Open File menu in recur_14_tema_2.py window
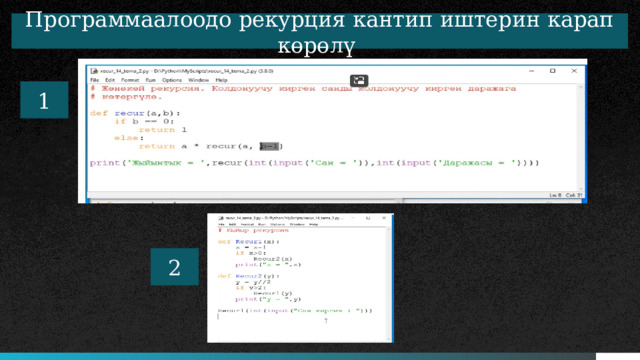The image size is (640, 360). 95,80
